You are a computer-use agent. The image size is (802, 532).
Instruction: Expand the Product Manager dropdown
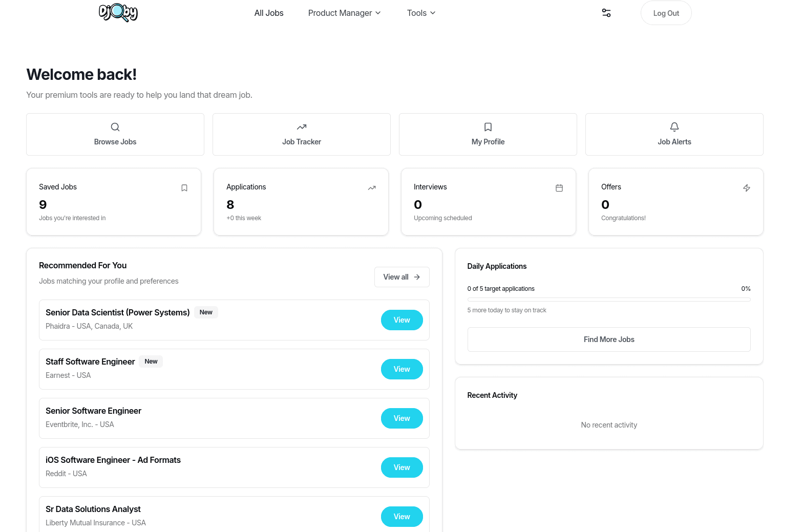344,13
